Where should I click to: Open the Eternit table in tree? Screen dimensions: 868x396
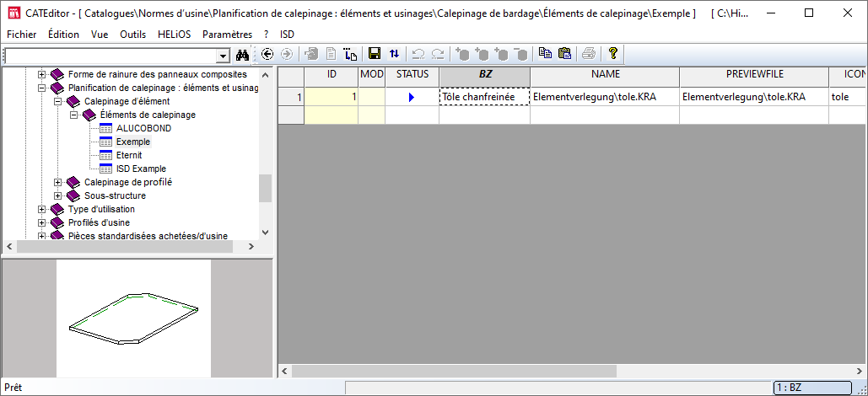point(128,155)
